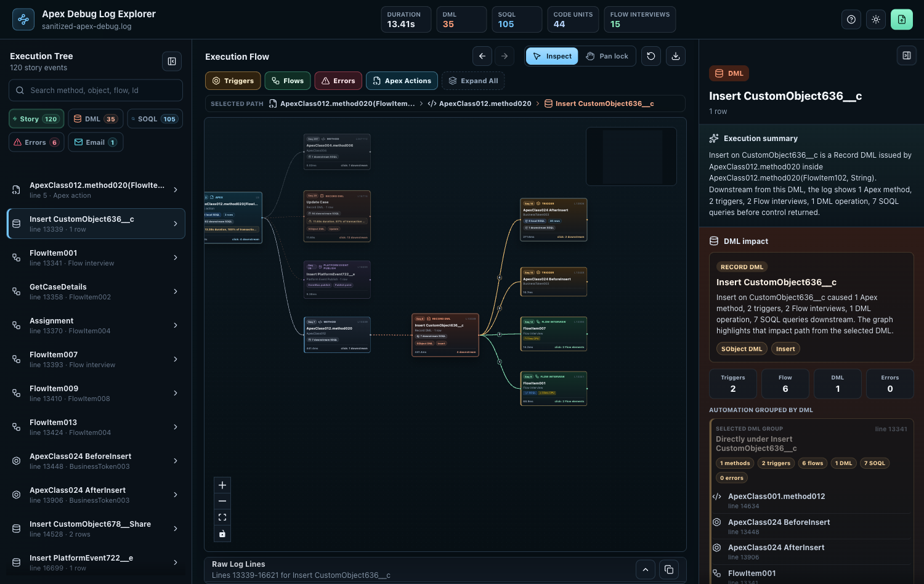Toggle the light/dark theme sun icon
The width and height of the screenshot is (924, 584).
click(x=876, y=20)
